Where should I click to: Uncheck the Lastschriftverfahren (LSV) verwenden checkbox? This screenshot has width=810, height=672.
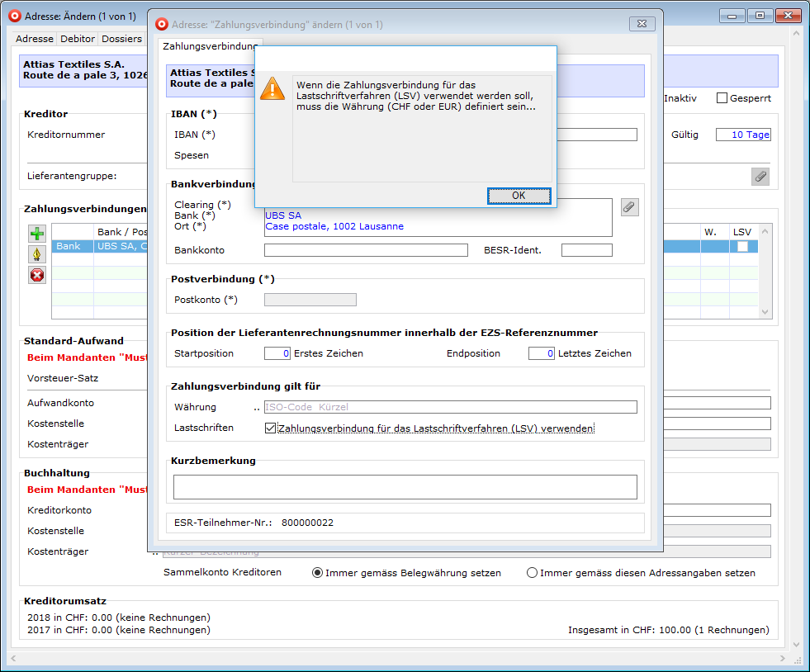tap(270, 428)
